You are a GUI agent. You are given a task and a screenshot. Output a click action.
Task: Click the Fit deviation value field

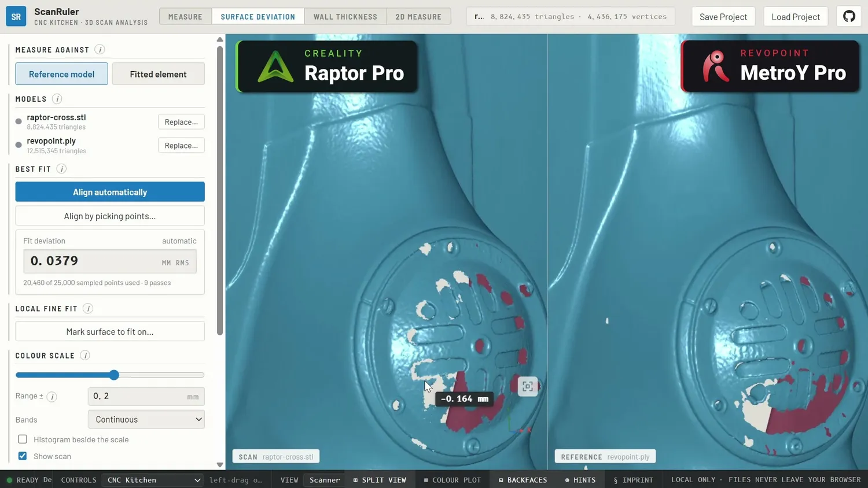pyautogui.click(x=110, y=261)
